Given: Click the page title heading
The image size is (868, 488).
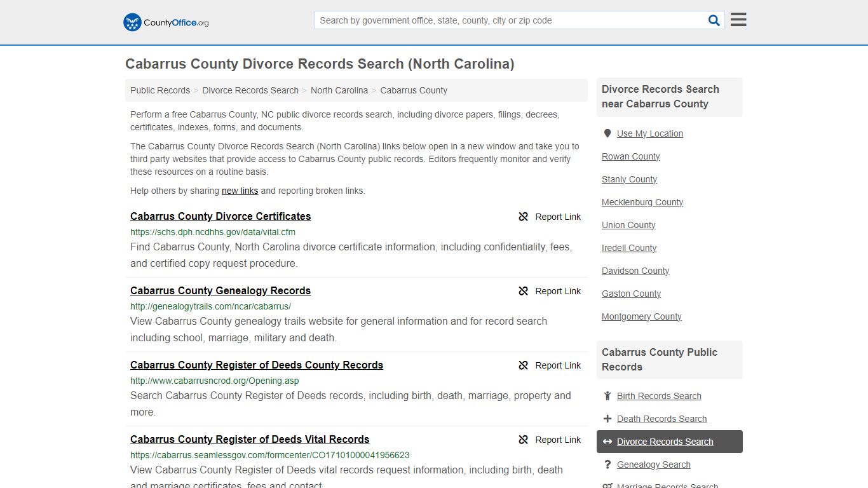Looking at the screenshot, I should pyautogui.click(x=320, y=64).
